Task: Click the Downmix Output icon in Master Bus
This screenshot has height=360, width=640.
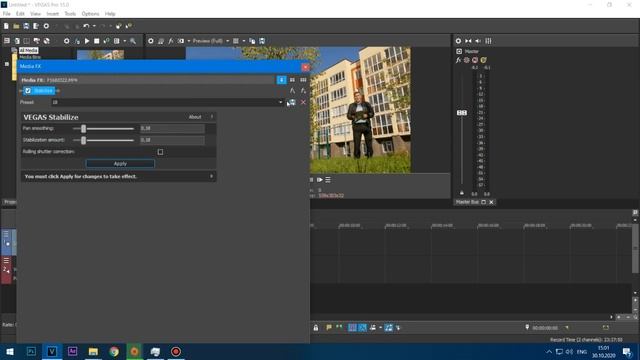Action: (468, 41)
